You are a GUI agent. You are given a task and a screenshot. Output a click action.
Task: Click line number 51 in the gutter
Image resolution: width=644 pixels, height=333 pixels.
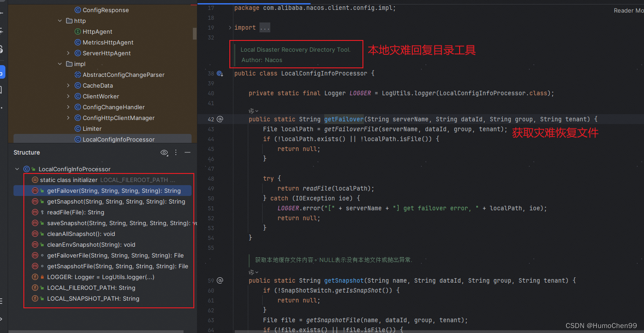click(211, 208)
